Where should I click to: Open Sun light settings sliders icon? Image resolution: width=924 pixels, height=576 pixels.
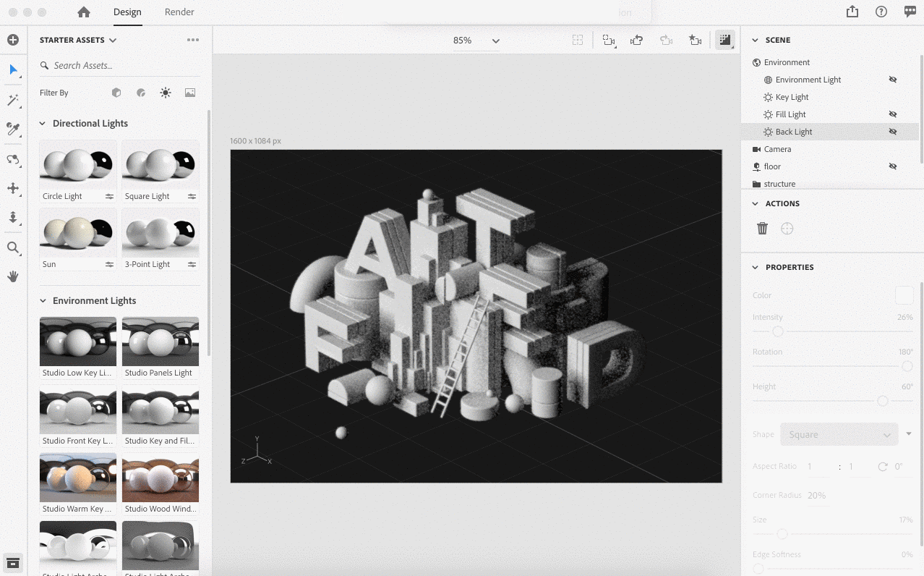point(110,264)
